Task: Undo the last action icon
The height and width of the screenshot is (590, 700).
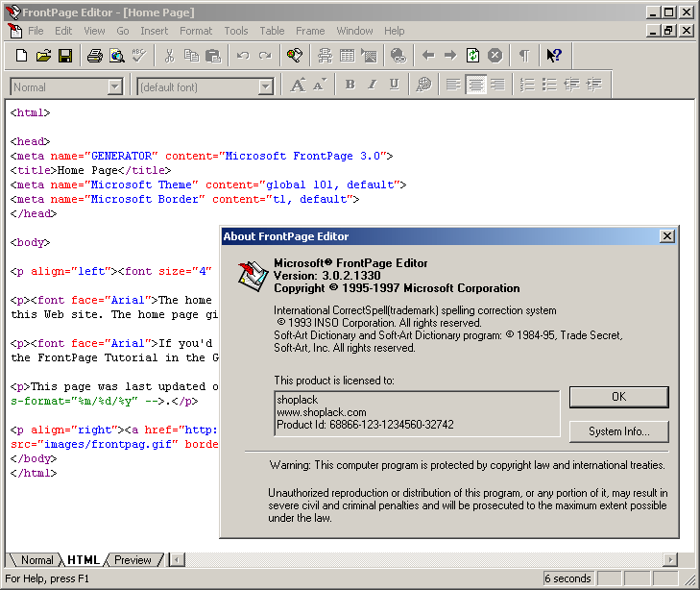Action: 243,56
